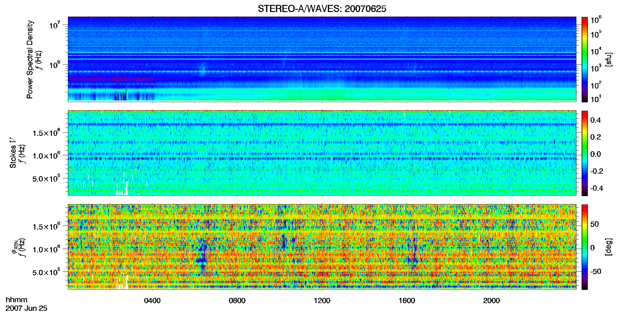Click the -0.4 value on Stokes colorbar
644x332 pixels.
597,188
